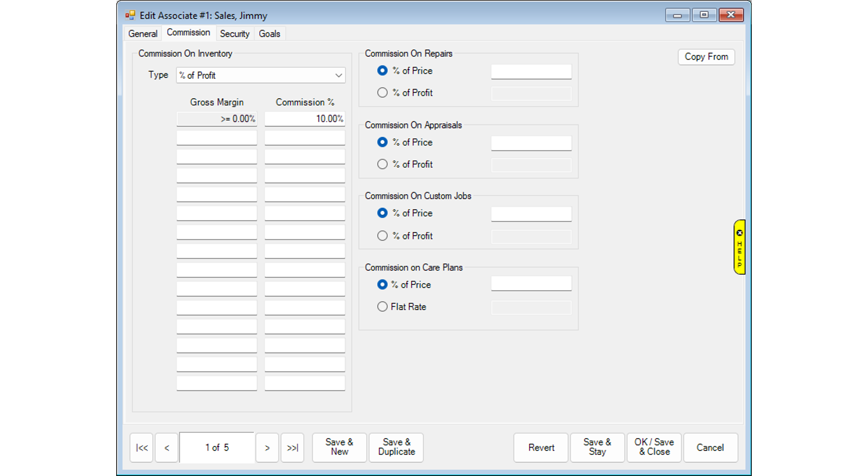Screen dimensions: 868x476
Task: Click Save & Duplicate
Action: point(396,447)
